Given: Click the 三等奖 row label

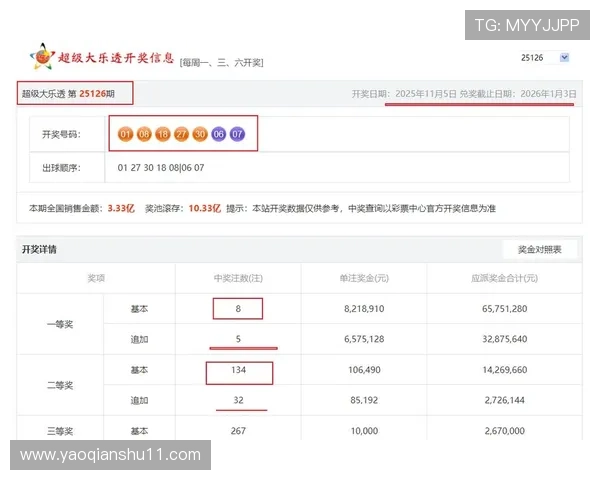Looking at the screenshot, I should (60, 431).
